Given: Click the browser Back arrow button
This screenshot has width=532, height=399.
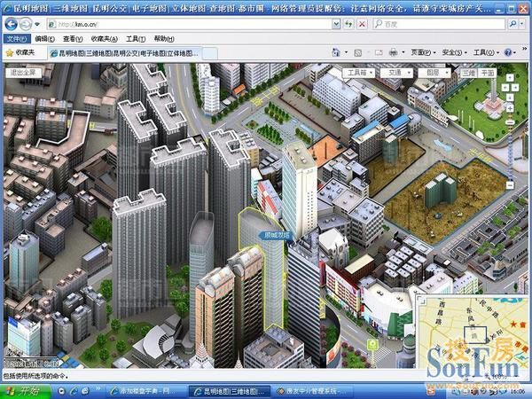Looking at the screenshot, I should (x=12, y=24).
